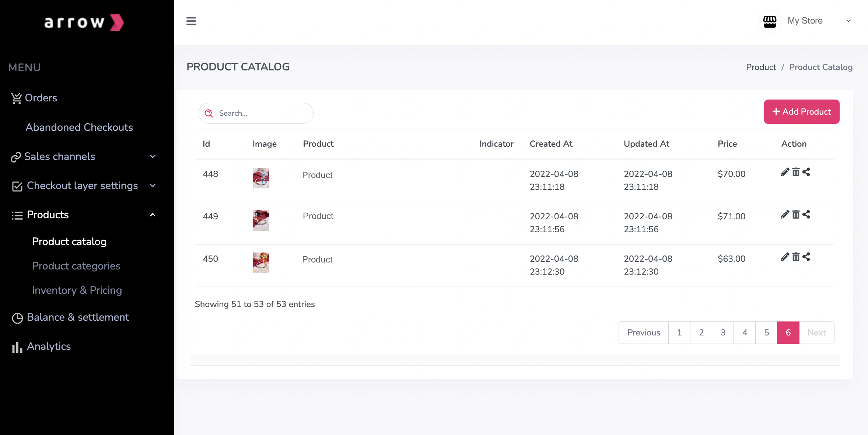The width and height of the screenshot is (868, 435).
Task: Delete product 449 using trash icon
Action: pos(796,215)
